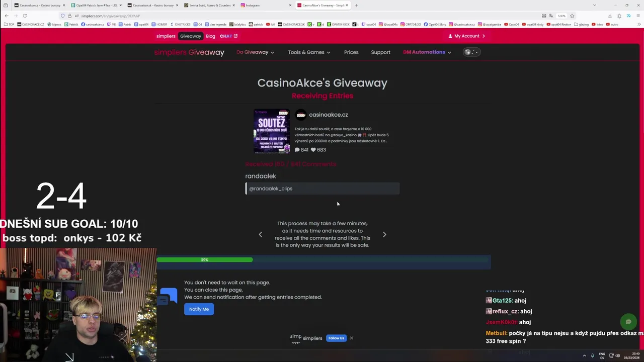This screenshot has height=362, width=644.
Task: Expand the Do Giveaway dropdown
Action: [255, 52]
